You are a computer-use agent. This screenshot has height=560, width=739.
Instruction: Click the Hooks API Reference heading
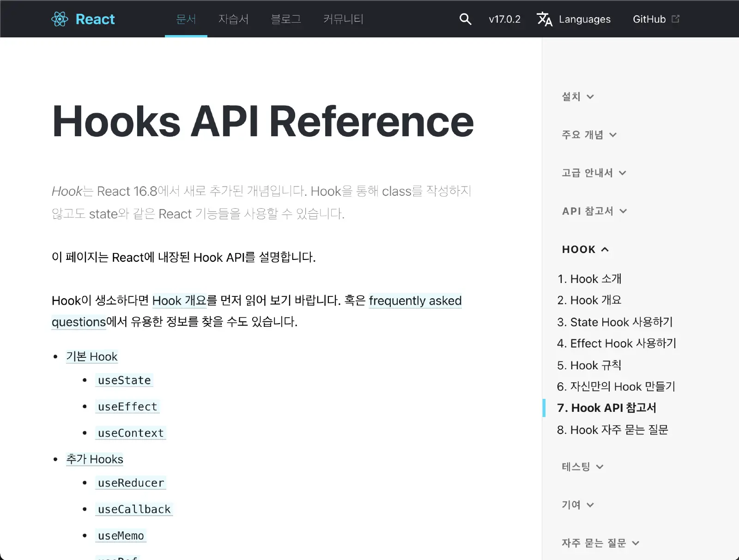(263, 121)
